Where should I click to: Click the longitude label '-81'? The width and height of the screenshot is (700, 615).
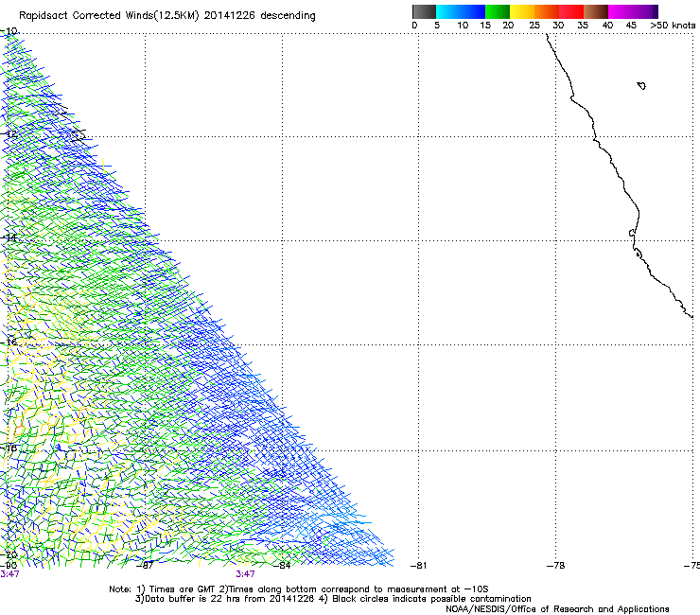tap(418, 566)
